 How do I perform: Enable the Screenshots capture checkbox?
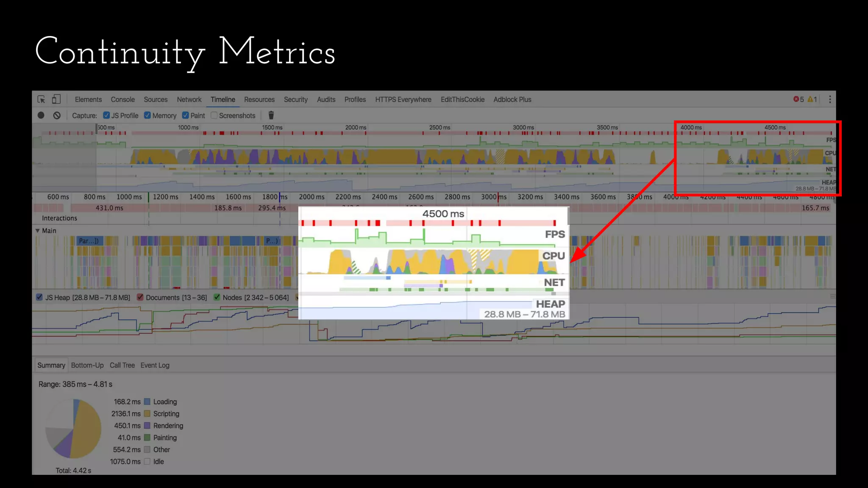tap(214, 115)
